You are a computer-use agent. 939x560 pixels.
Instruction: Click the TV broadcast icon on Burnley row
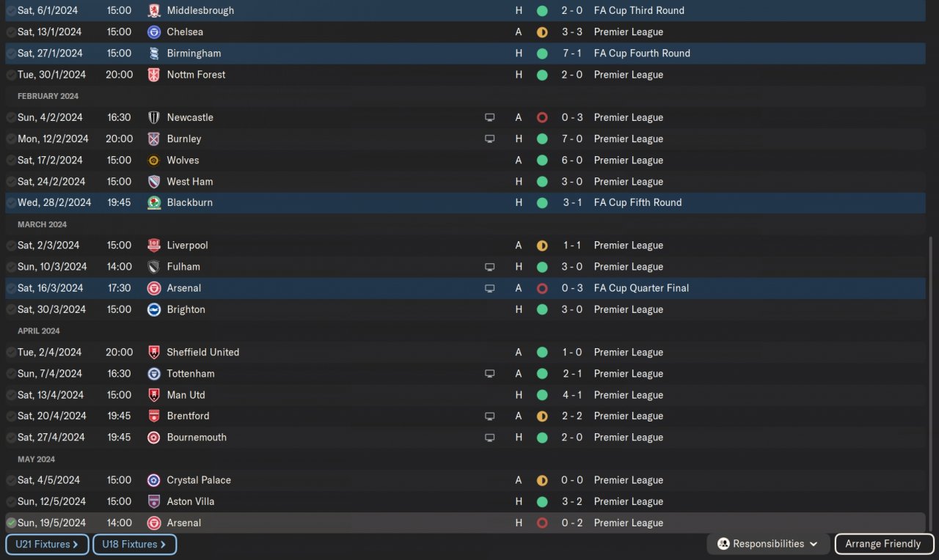pos(489,139)
